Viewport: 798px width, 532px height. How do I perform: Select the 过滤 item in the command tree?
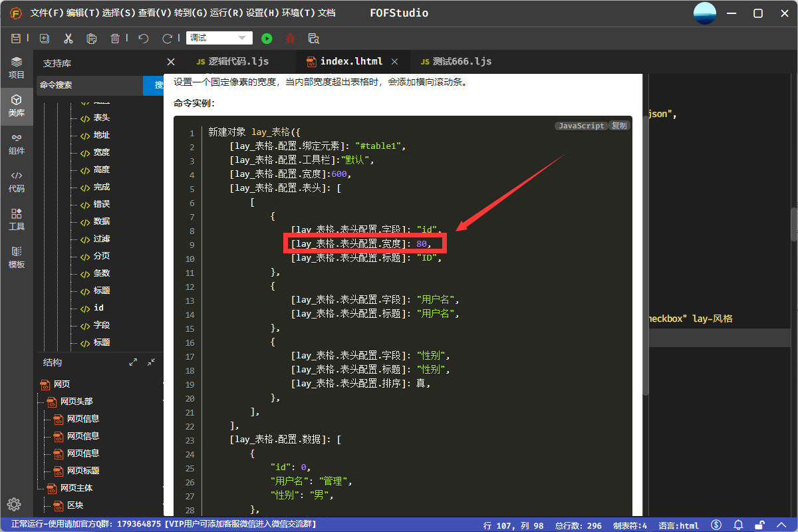click(101, 239)
